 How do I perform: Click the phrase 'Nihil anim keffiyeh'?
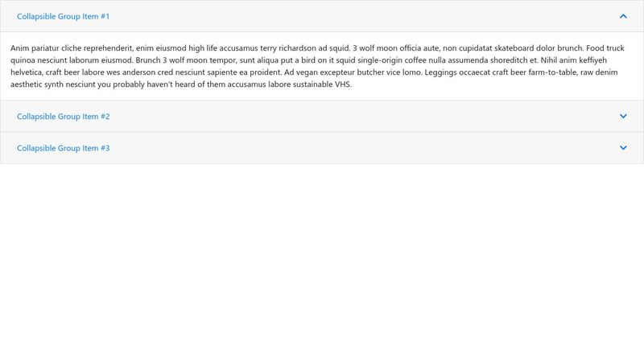click(573, 60)
